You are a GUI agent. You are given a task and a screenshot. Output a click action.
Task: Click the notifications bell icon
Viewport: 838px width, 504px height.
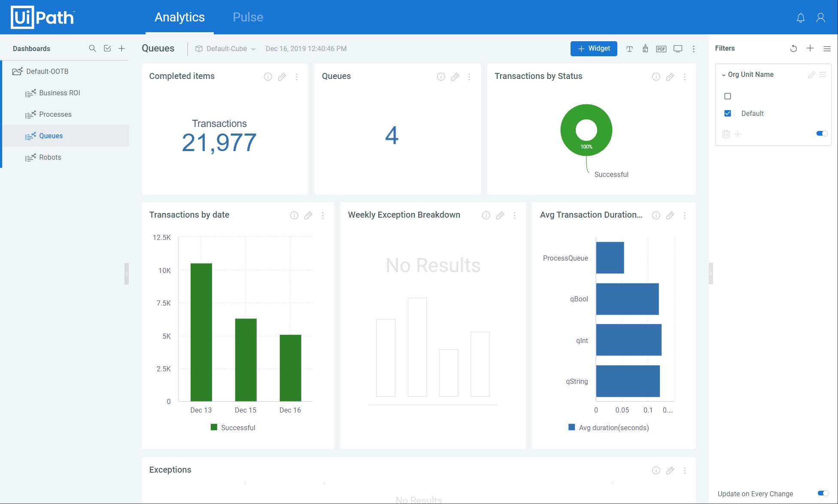pos(800,18)
